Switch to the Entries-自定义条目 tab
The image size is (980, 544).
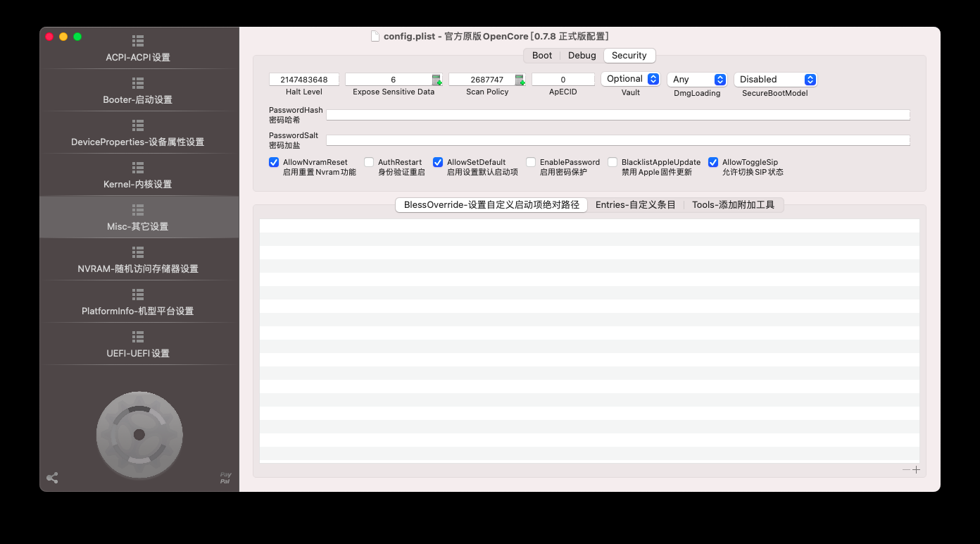coord(636,205)
